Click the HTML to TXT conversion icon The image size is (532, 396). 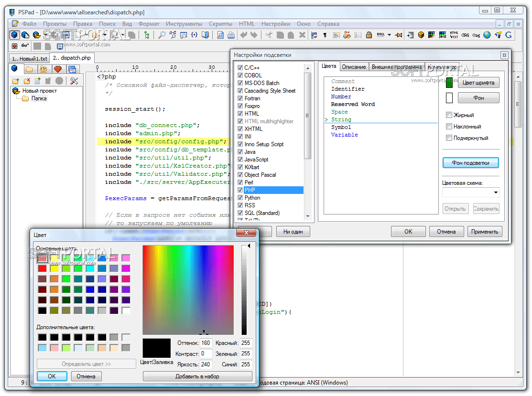click(x=454, y=35)
